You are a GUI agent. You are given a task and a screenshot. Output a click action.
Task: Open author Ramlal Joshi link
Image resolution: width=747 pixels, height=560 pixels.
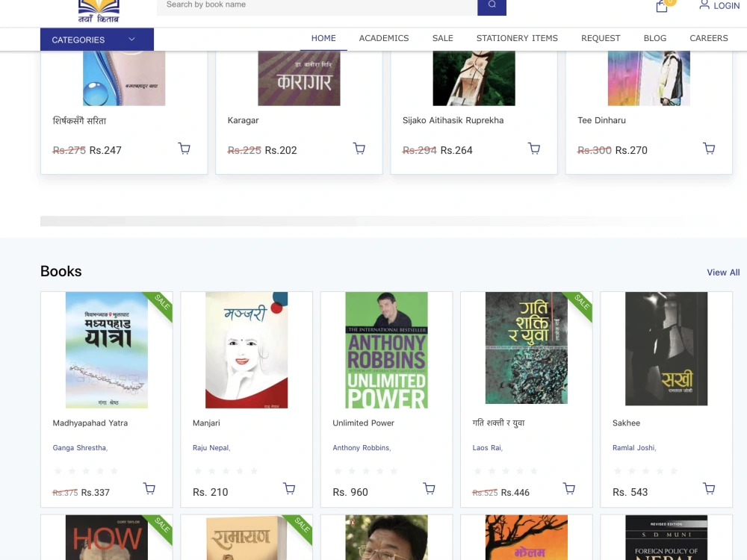[634, 447]
